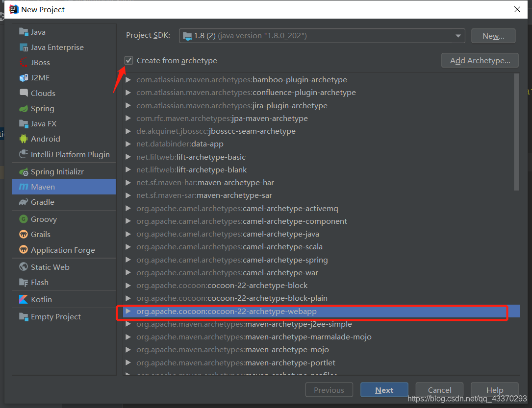Click the Java FX folder icon
Viewport: 532px width, 408px height.
(24, 124)
